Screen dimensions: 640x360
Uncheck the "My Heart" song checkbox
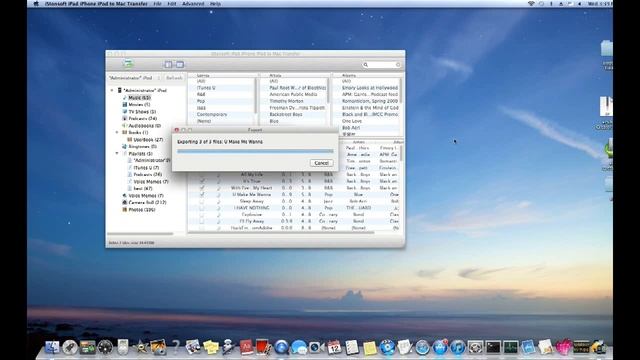[x=202, y=188]
